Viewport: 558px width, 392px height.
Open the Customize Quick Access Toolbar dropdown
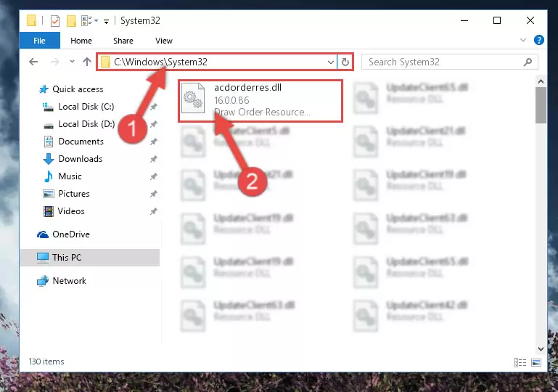point(106,22)
